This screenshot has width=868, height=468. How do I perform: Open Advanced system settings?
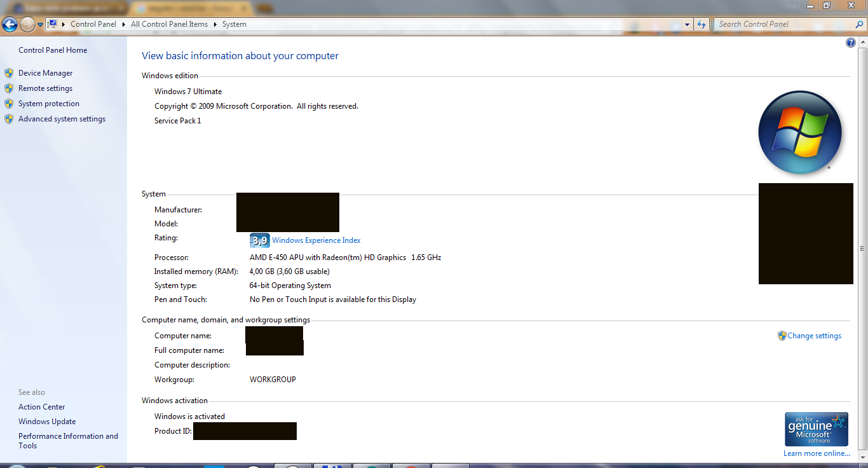(x=62, y=119)
